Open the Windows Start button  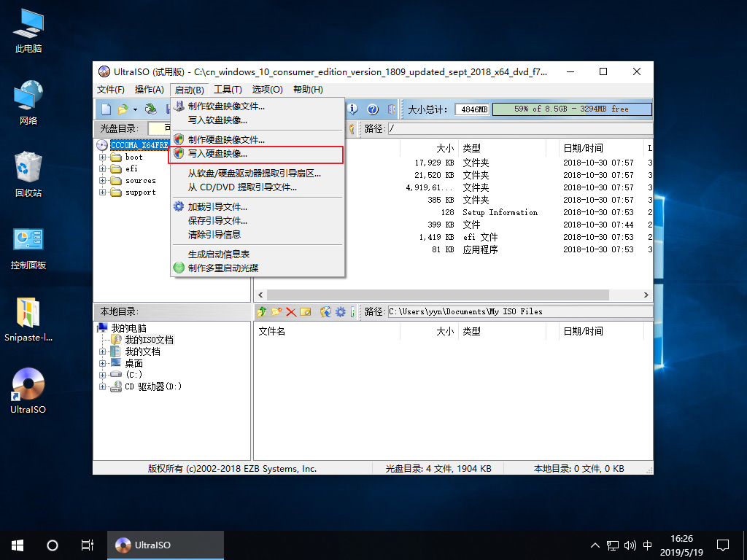click(18, 545)
